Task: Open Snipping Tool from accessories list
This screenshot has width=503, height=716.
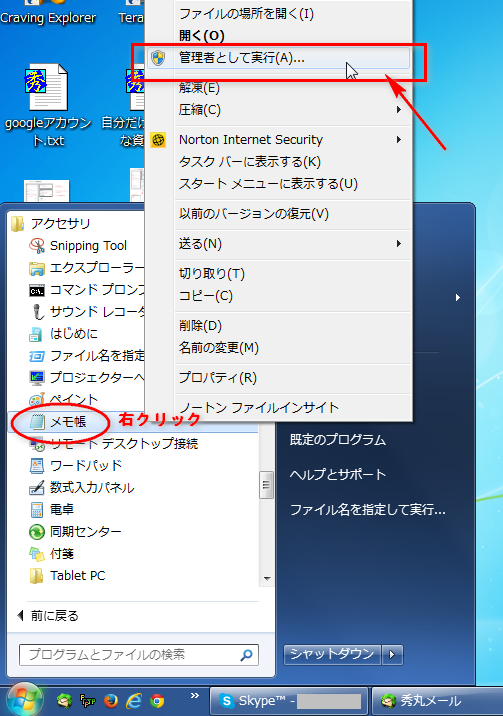Action: 79,246
